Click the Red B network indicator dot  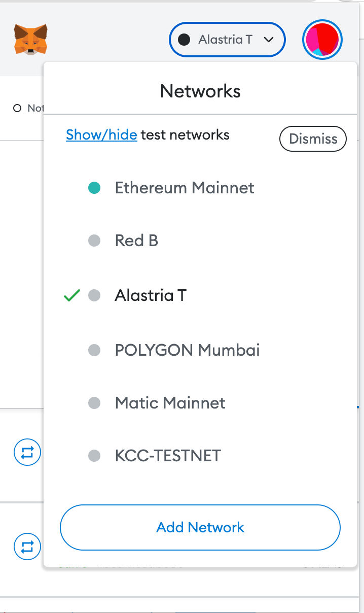(94, 240)
